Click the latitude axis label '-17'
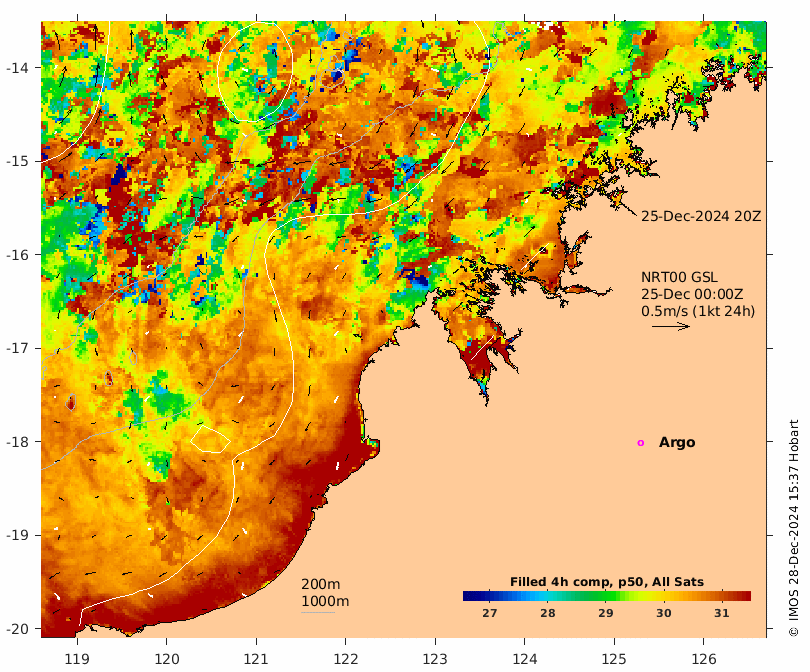The width and height of the screenshot is (810, 672). (17, 348)
